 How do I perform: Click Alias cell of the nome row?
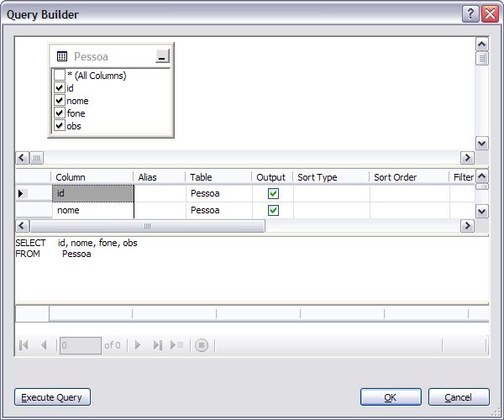pos(160,211)
